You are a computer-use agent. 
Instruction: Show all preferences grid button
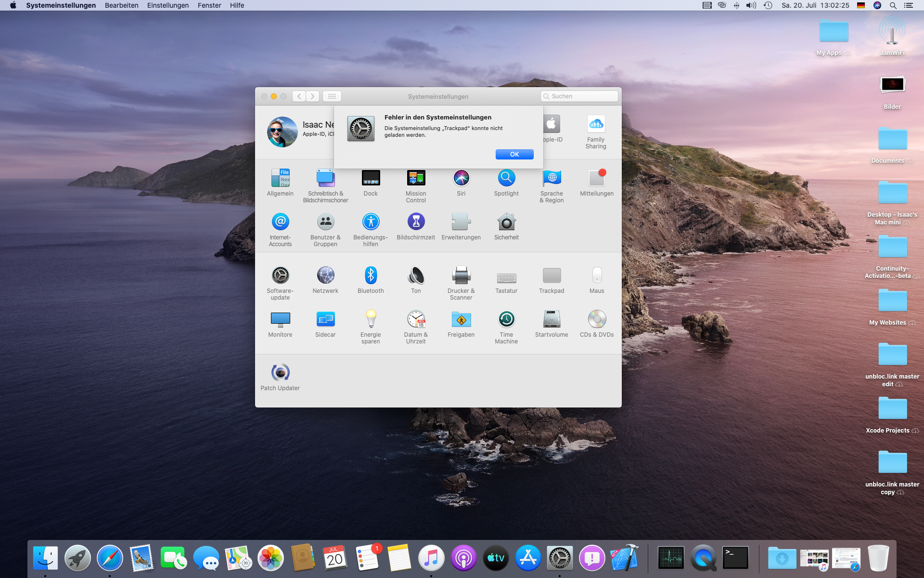[x=332, y=96]
